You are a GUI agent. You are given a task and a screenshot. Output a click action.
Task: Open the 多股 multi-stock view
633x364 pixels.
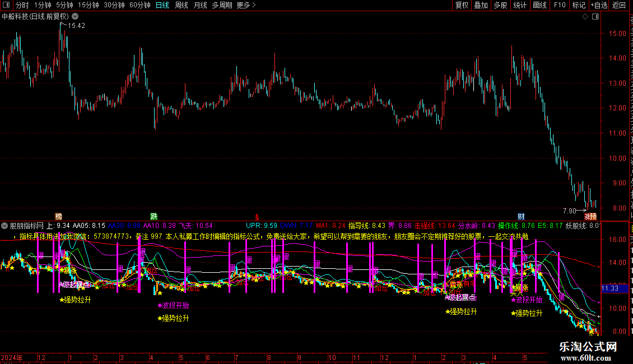click(501, 5)
